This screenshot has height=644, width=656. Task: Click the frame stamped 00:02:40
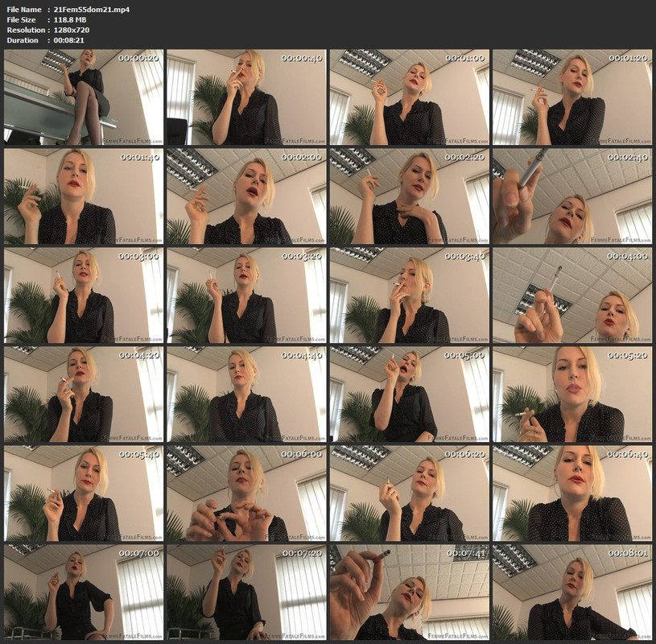(572, 196)
